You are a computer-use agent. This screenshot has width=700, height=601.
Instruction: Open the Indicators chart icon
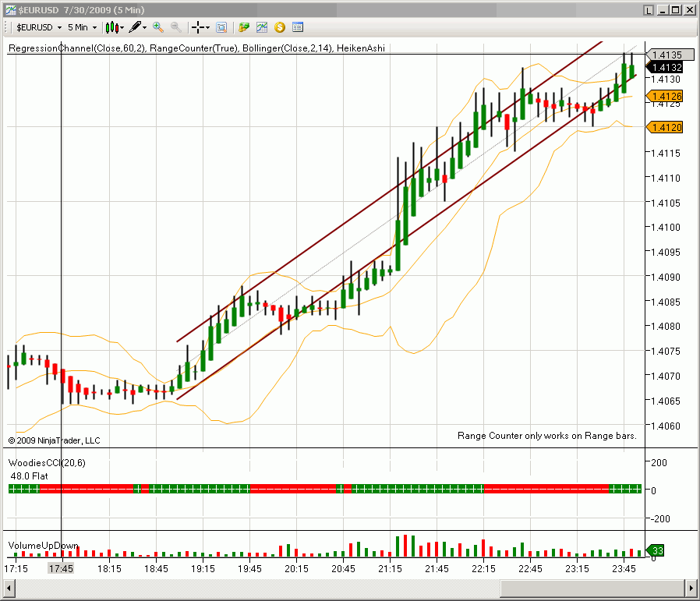(262, 28)
